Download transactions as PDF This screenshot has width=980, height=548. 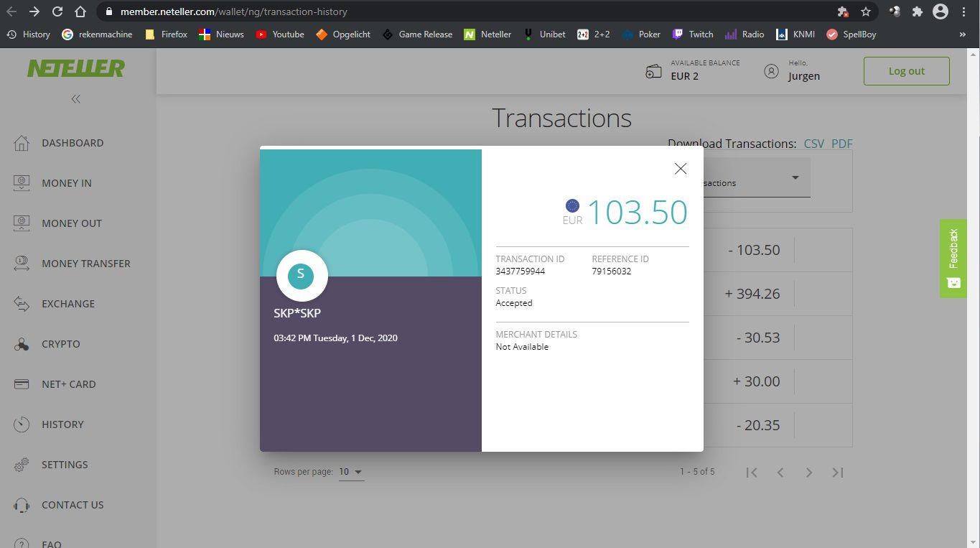(x=842, y=144)
